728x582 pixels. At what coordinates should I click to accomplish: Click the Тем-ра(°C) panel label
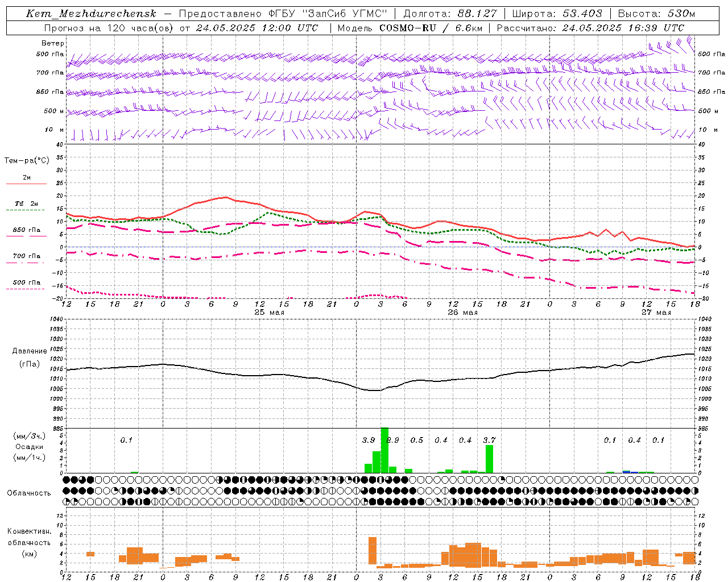point(27,161)
